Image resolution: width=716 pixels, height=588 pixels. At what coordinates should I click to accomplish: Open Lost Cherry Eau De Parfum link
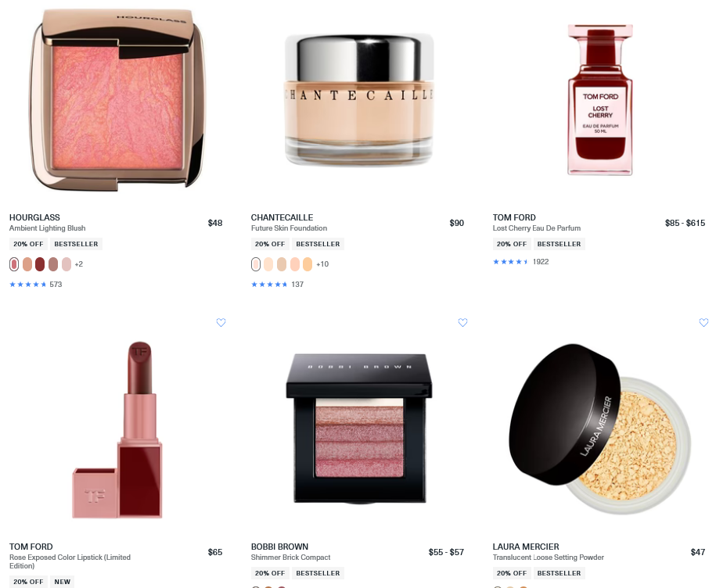click(x=537, y=228)
